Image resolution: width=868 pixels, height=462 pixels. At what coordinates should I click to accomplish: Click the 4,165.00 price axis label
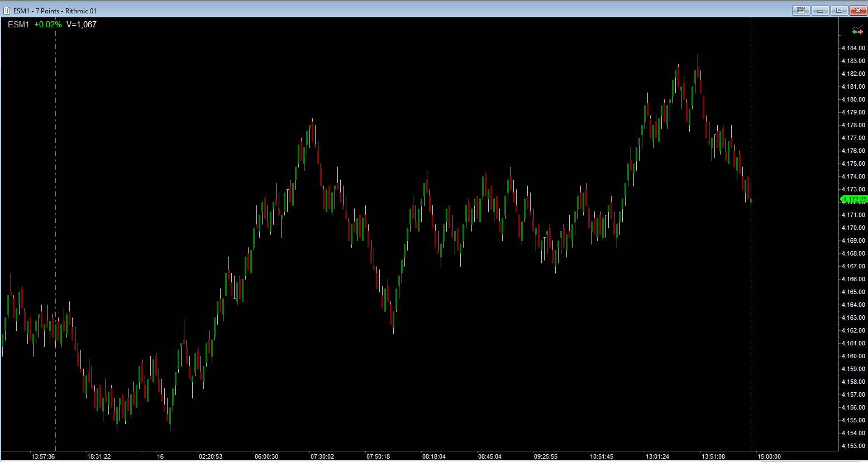coord(853,292)
